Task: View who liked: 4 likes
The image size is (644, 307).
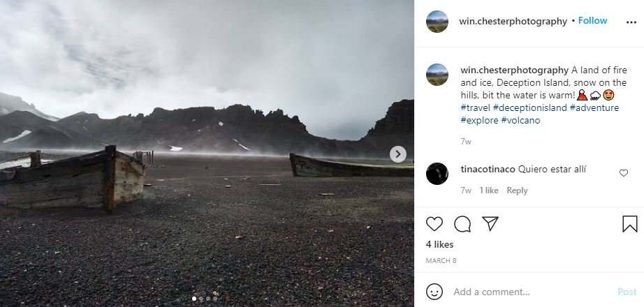Action: (439, 244)
